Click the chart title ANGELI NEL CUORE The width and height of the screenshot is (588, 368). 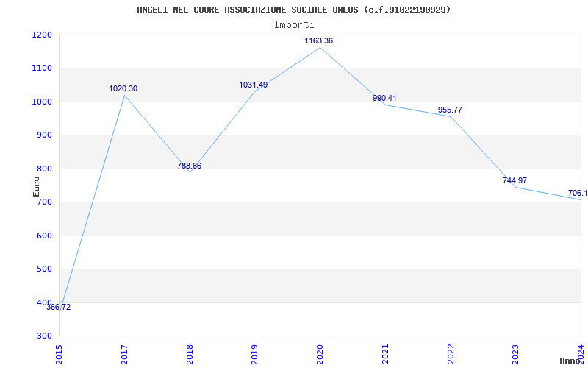pos(293,10)
